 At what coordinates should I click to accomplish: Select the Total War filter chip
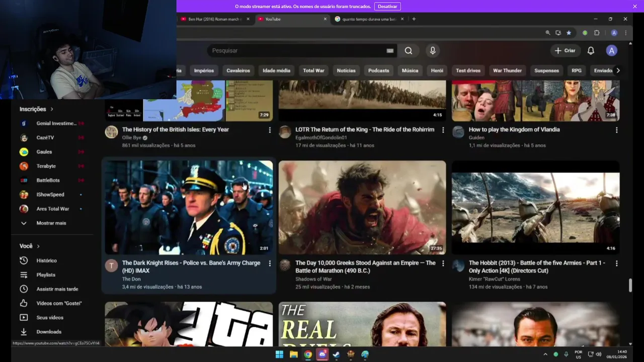point(313,70)
